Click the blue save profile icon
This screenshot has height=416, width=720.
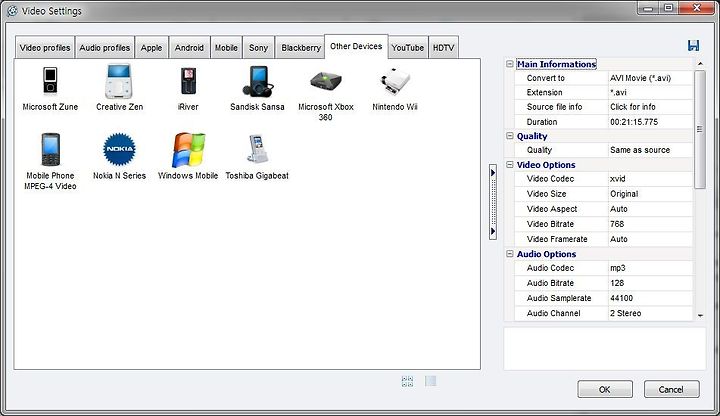[x=693, y=45]
